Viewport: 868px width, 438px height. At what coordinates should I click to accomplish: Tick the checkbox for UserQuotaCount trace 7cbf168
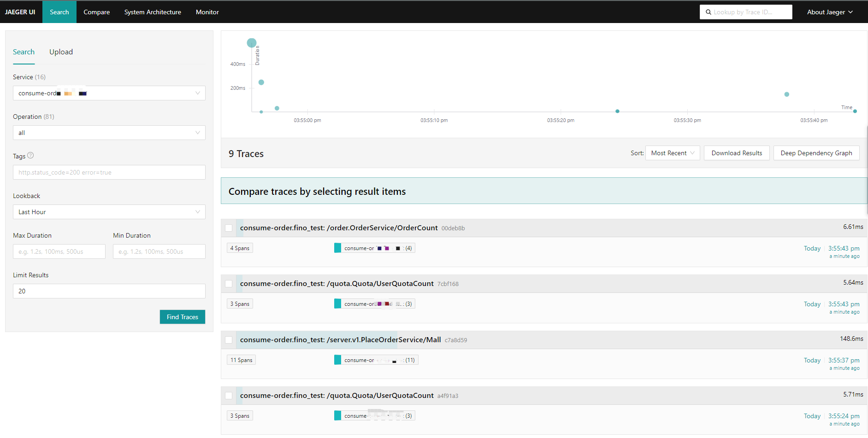[x=229, y=284]
